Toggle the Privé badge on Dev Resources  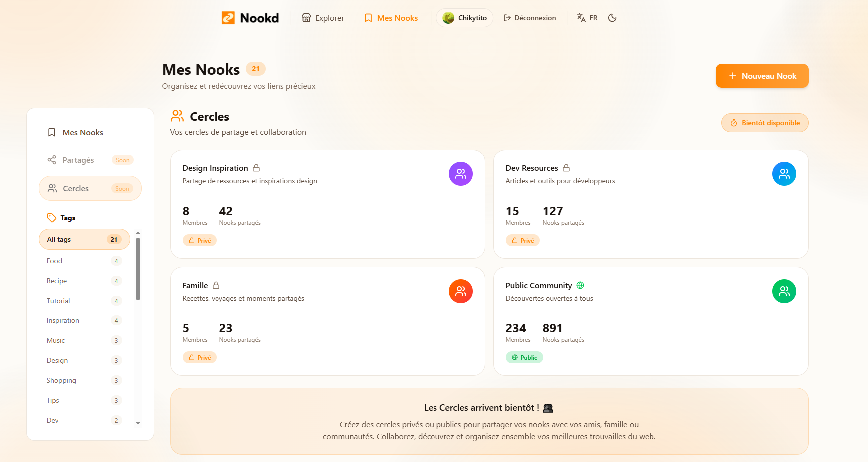[x=523, y=240]
